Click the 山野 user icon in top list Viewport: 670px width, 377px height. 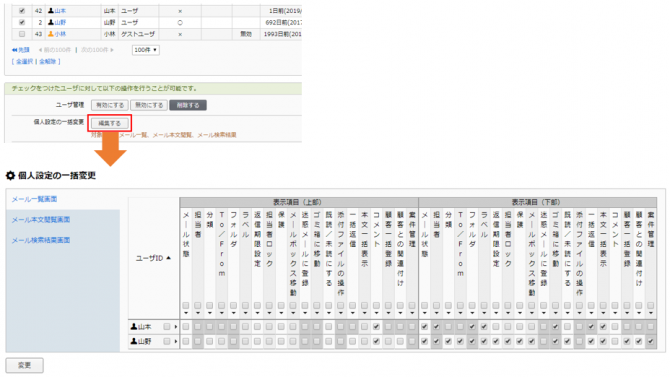point(51,22)
